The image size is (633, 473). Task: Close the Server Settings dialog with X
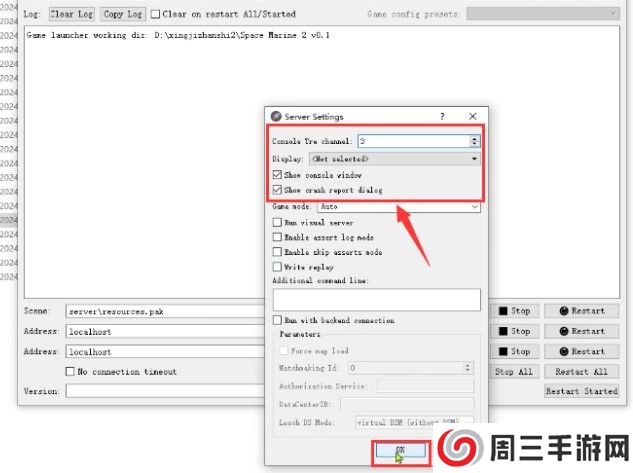coord(472,117)
